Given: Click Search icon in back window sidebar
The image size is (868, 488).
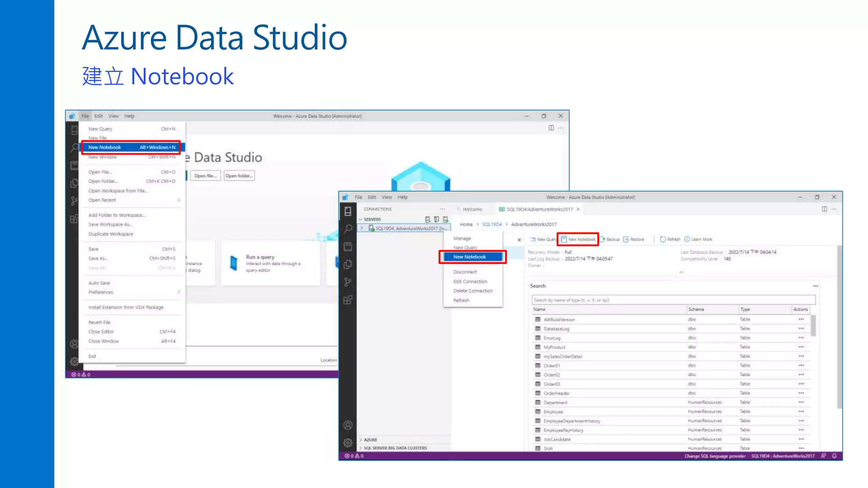Looking at the screenshot, I should pyautogui.click(x=74, y=148).
